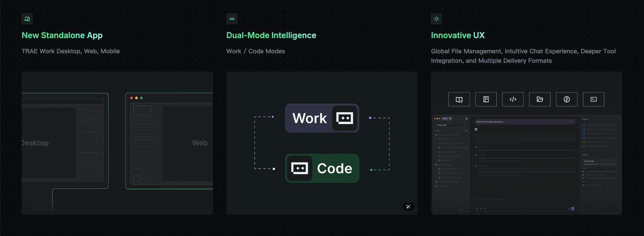
Task: Click the code brackets icon box
Action: coord(513,99)
